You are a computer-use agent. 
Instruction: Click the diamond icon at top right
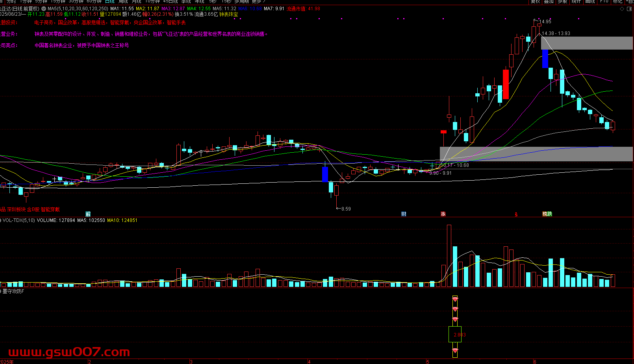622,8
